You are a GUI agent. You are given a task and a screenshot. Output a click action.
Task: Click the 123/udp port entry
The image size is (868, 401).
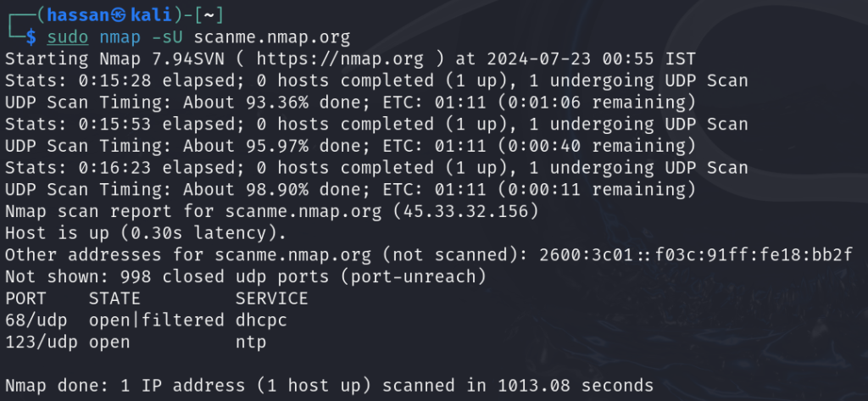tap(42, 343)
